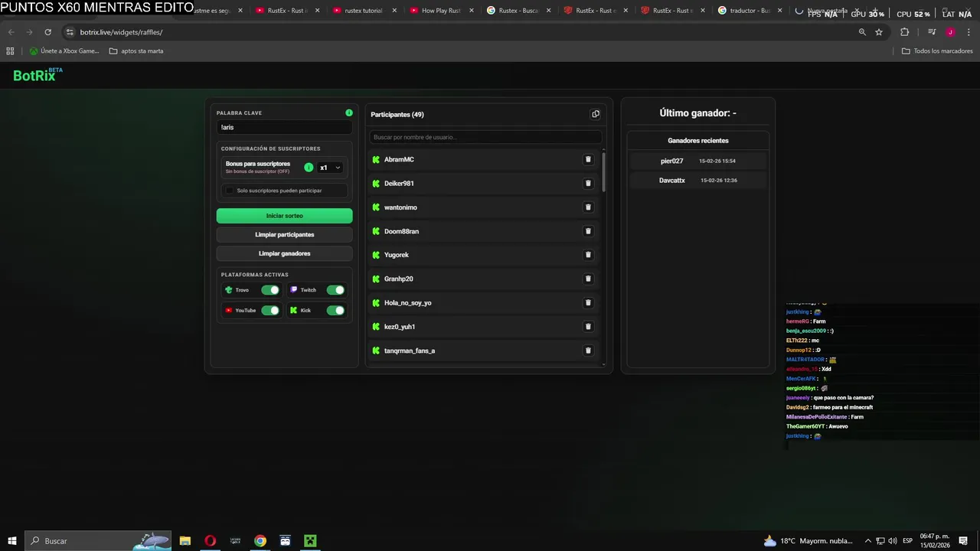Screen dimensions: 980x551
Task: Remove Deiker981 using its trash icon
Action: pyautogui.click(x=588, y=183)
